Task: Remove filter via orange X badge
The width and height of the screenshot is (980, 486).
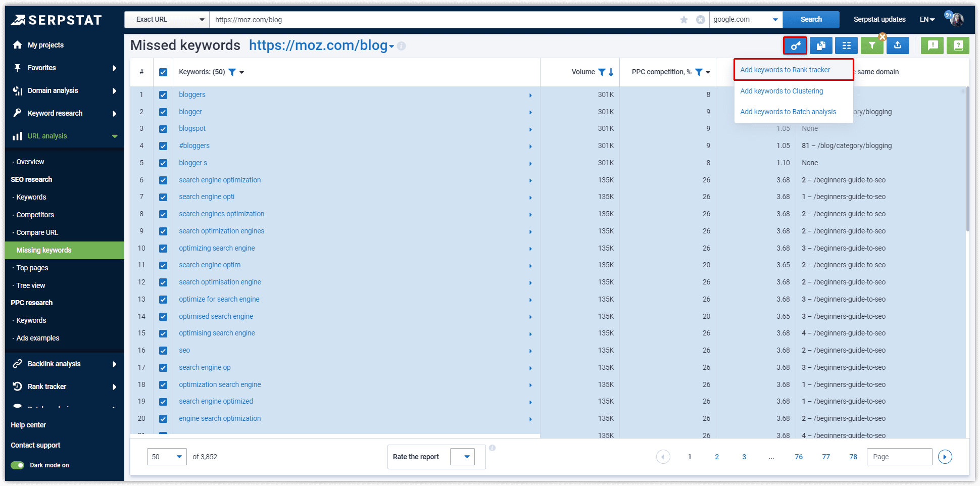Action: click(883, 36)
